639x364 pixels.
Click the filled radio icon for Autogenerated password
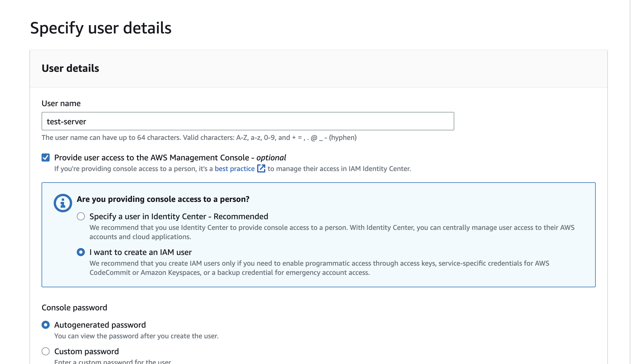click(45, 324)
